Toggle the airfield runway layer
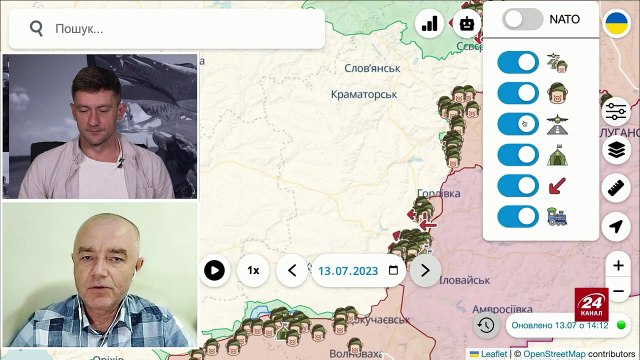 (518, 124)
